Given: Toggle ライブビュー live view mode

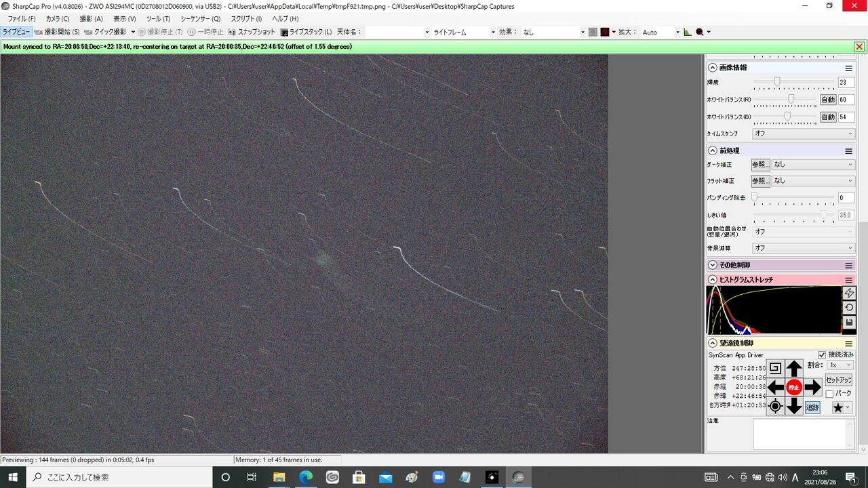Looking at the screenshot, I should click(x=16, y=32).
